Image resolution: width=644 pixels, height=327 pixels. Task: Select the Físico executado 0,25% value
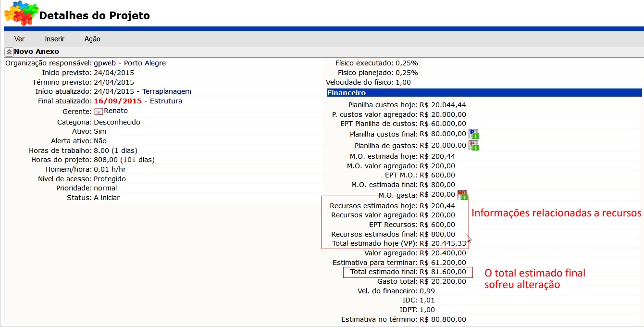407,63
